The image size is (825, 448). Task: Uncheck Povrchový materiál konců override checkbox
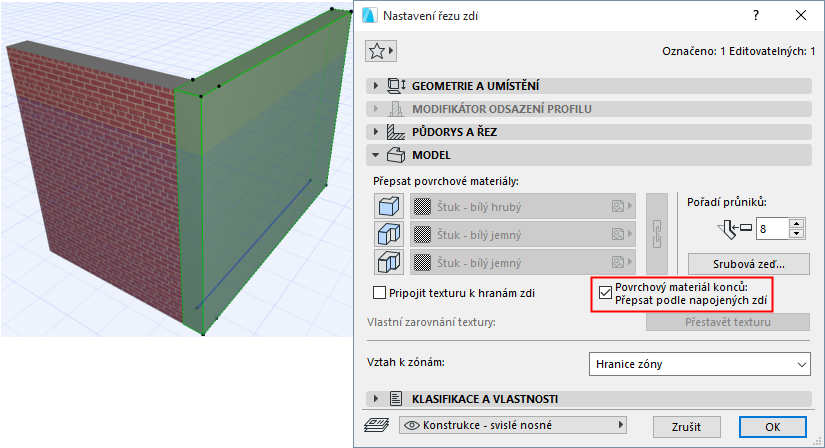point(606,293)
